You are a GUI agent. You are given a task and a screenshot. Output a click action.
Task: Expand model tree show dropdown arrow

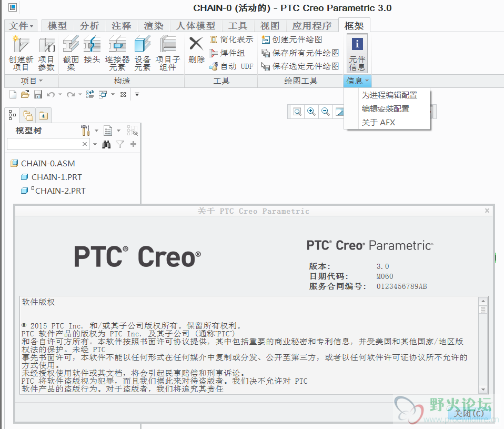coord(118,131)
